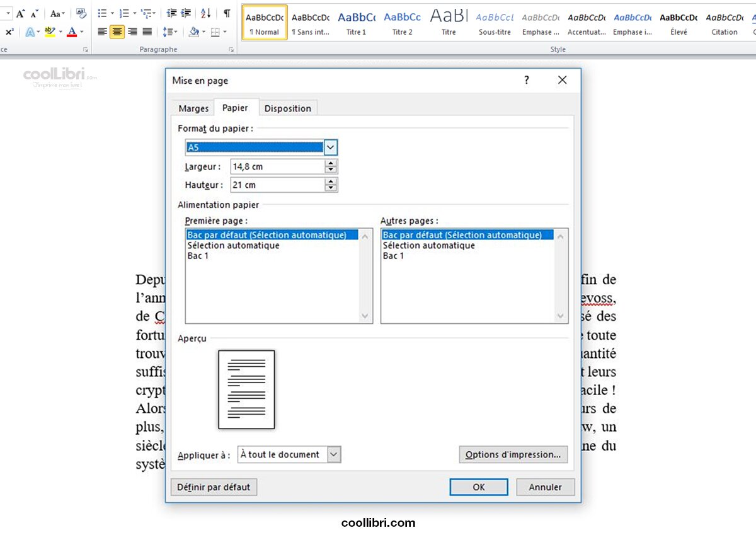Click the Decrease Indent icon
Screen dimensions: 756x540
[171, 13]
